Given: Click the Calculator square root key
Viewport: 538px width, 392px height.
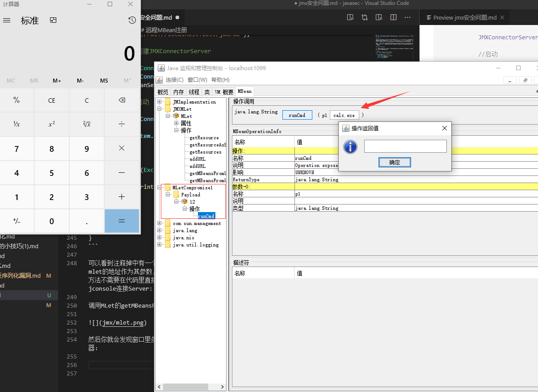Looking at the screenshot, I should coord(87,124).
